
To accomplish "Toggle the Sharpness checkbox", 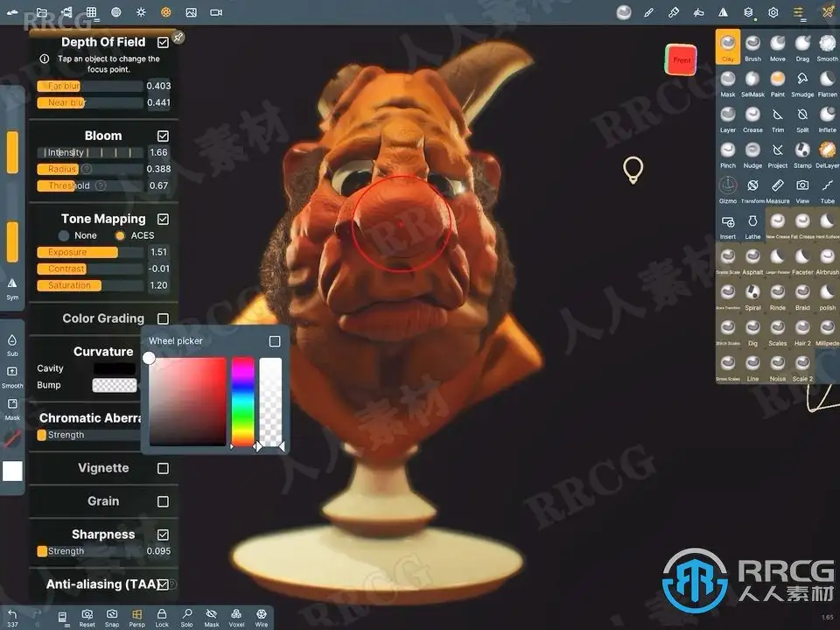I will point(163,535).
